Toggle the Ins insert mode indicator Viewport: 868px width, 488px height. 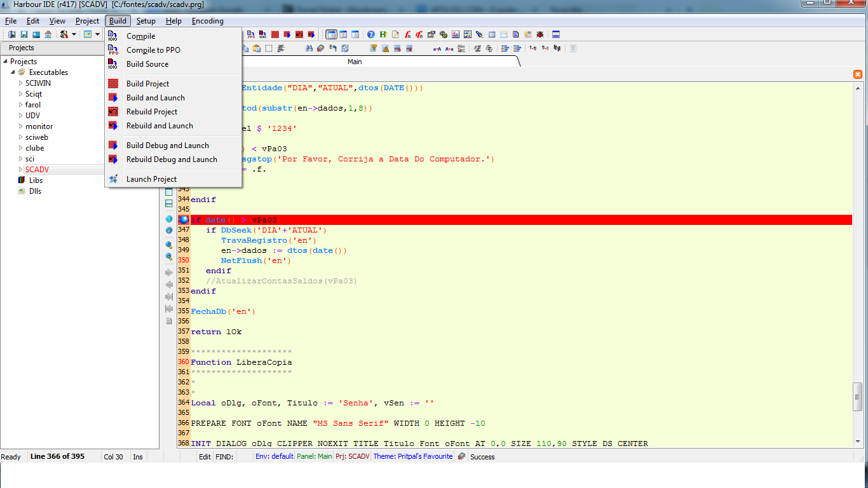138,457
